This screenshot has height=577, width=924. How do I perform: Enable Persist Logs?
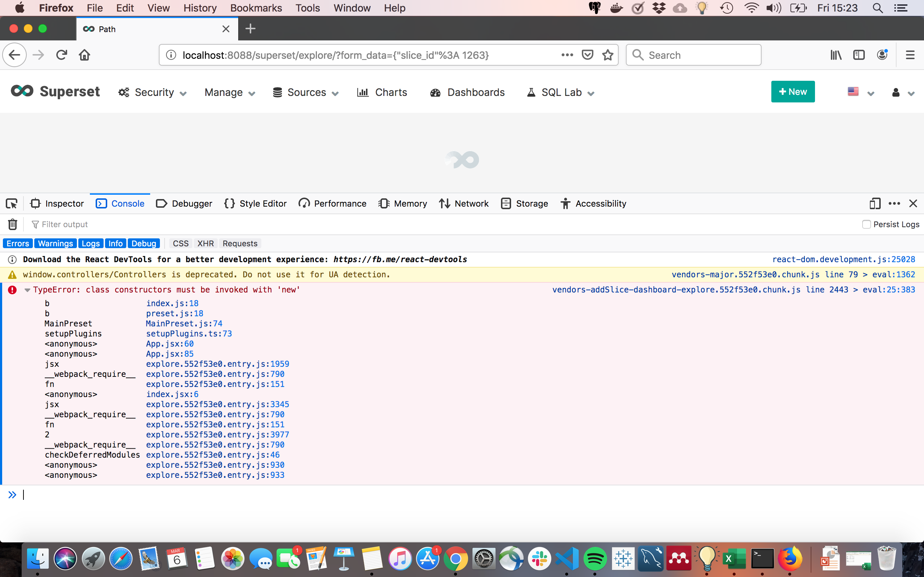click(x=867, y=224)
